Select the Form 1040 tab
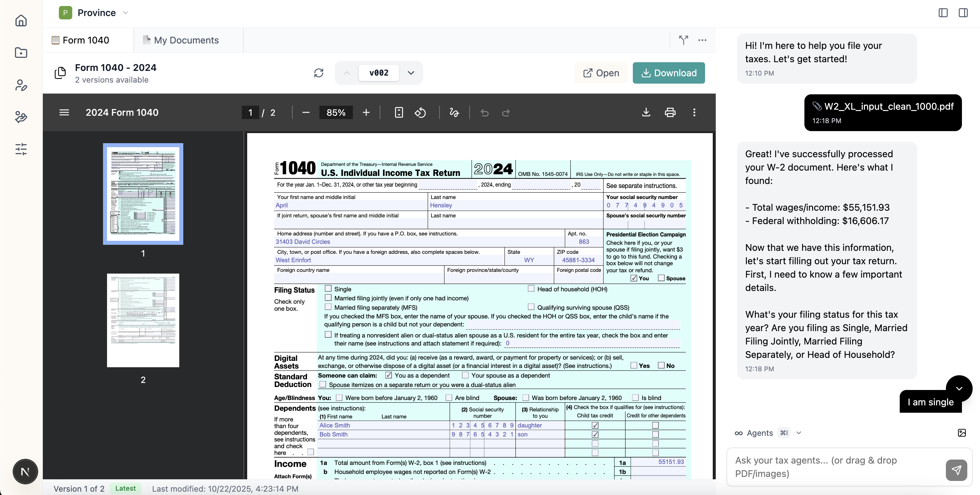This screenshot has height=495, width=980. [86, 40]
